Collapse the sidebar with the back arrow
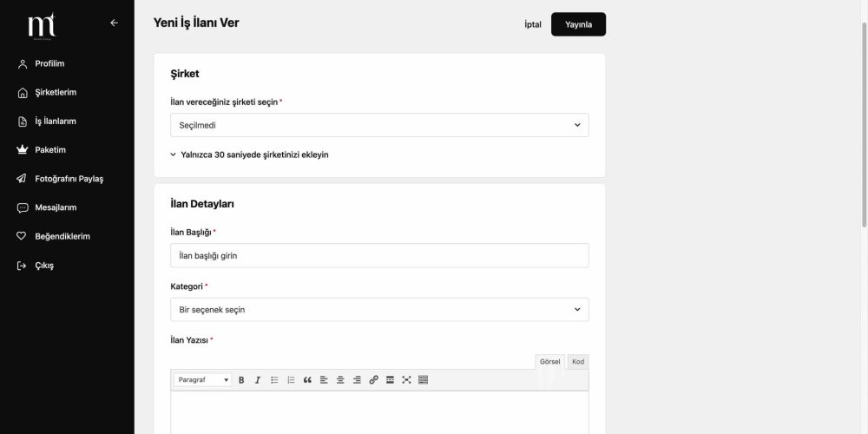This screenshot has height=434, width=868. tap(114, 23)
